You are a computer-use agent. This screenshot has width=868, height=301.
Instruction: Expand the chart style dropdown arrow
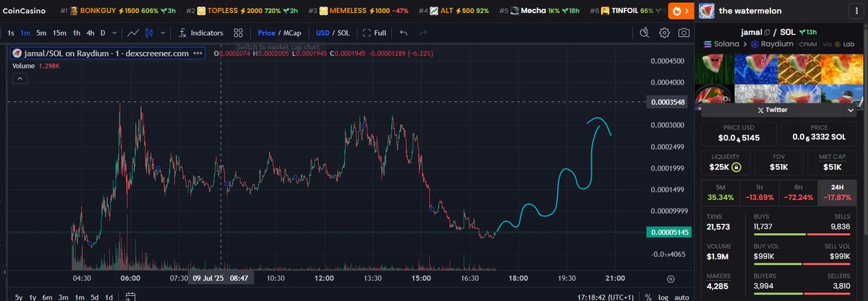tap(161, 33)
